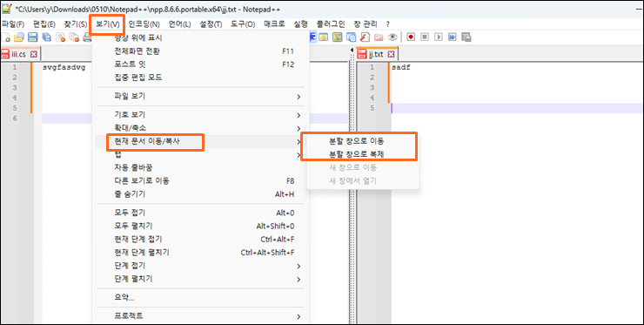This screenshot has height=325, width=644.
Task: Click the left tab-scroll arrow beside jj.txt
Action: click(352, 51)
